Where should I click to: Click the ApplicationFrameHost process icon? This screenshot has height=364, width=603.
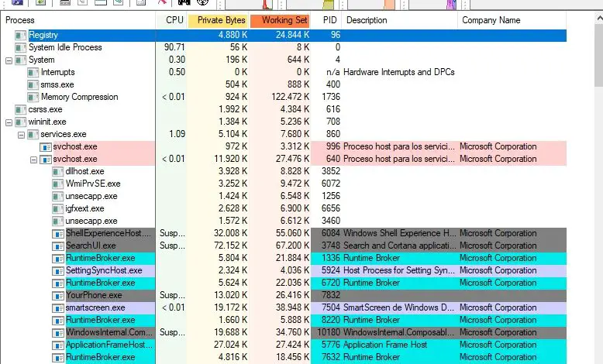pos(57,345)
